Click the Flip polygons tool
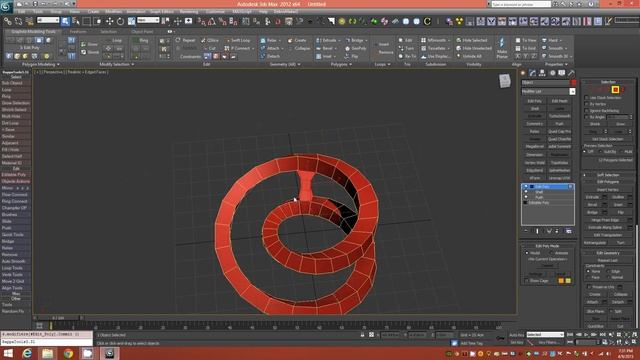This screenshot has width=640, height=360. (x=352, y=56)
